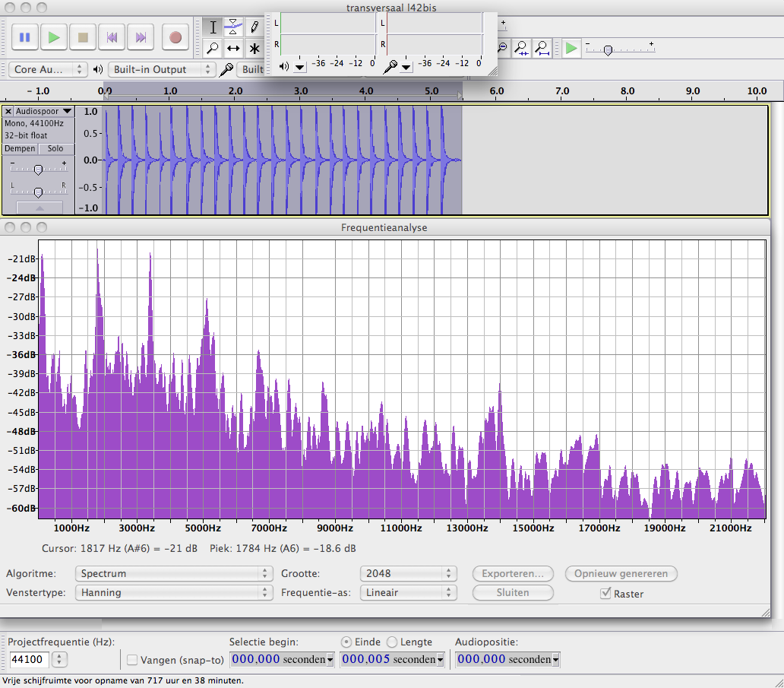Click the Opnieuw genereren button

(x=621, y=573)
